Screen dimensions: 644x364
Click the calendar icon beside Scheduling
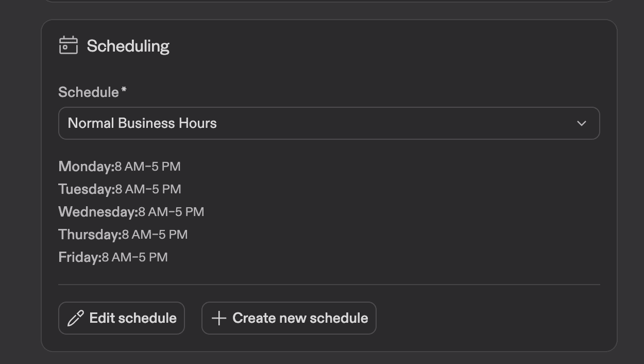click(67, 45)
